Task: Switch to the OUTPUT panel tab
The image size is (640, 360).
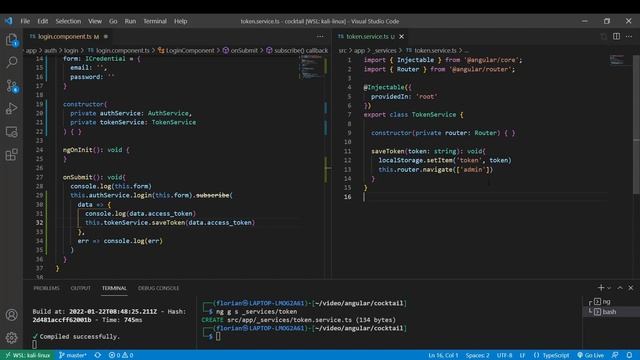Action: point(80,288)
